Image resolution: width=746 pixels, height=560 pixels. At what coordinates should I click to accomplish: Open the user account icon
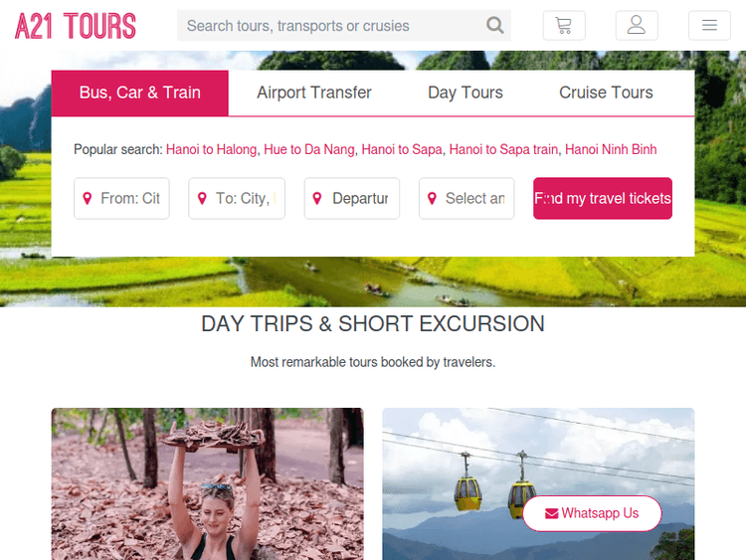[637, 25]
